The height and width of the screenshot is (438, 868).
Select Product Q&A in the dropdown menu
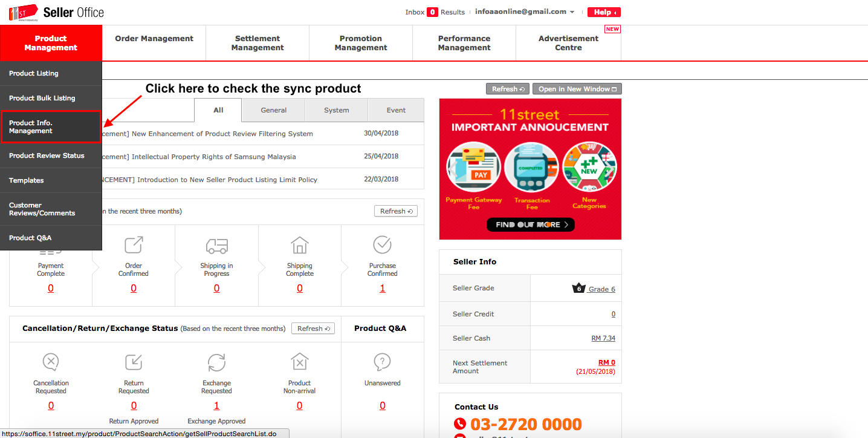51,238
